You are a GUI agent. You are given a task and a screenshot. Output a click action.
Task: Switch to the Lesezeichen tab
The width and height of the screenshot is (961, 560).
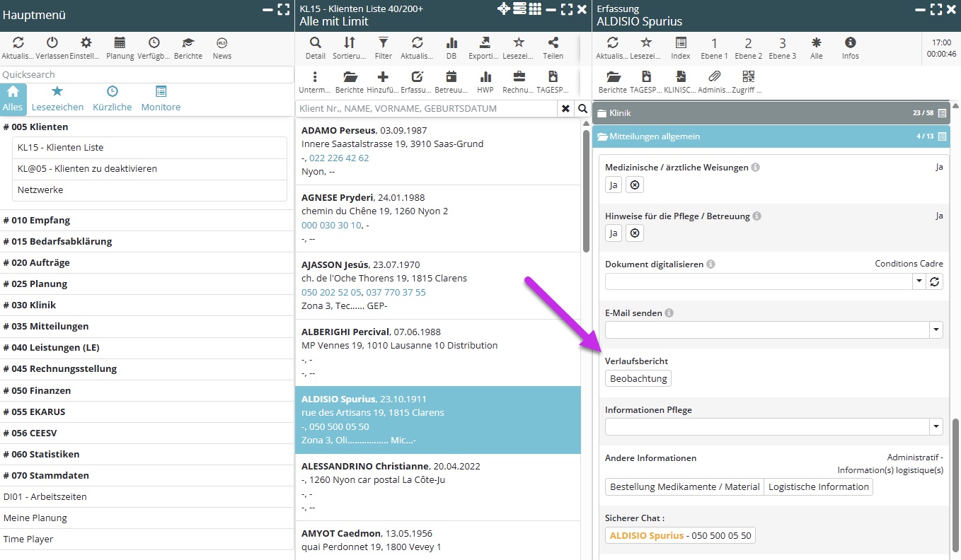click(x=57, y=99)
